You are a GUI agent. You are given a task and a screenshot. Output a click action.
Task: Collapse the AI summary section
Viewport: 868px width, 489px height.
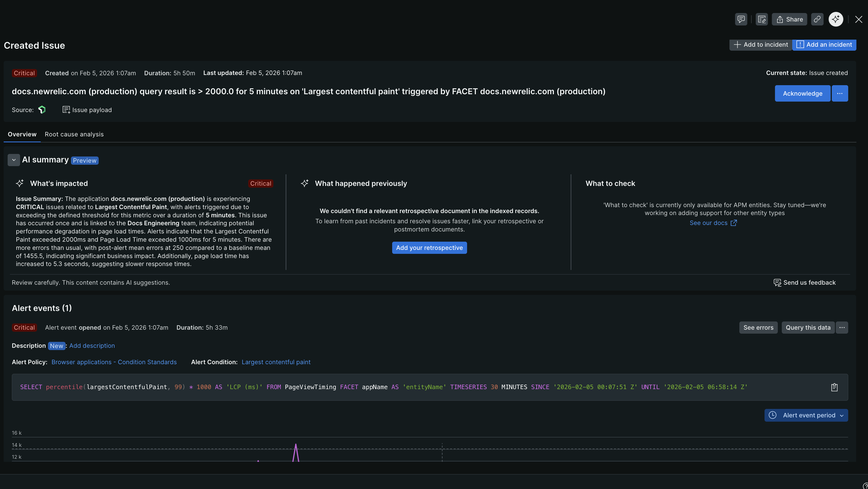pyautogui.click(x=14, y=160)
